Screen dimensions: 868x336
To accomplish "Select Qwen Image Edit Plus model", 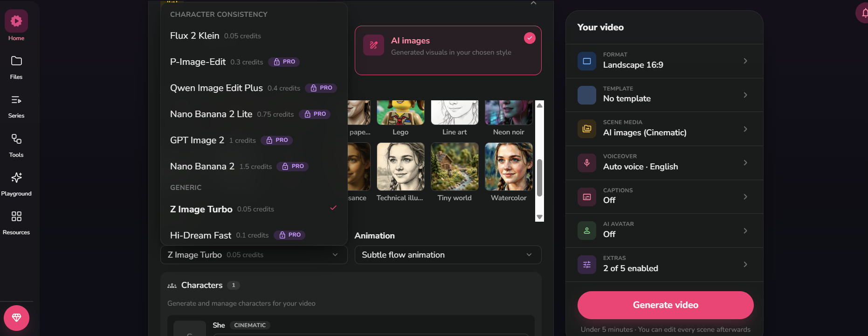I will [254, 88].
